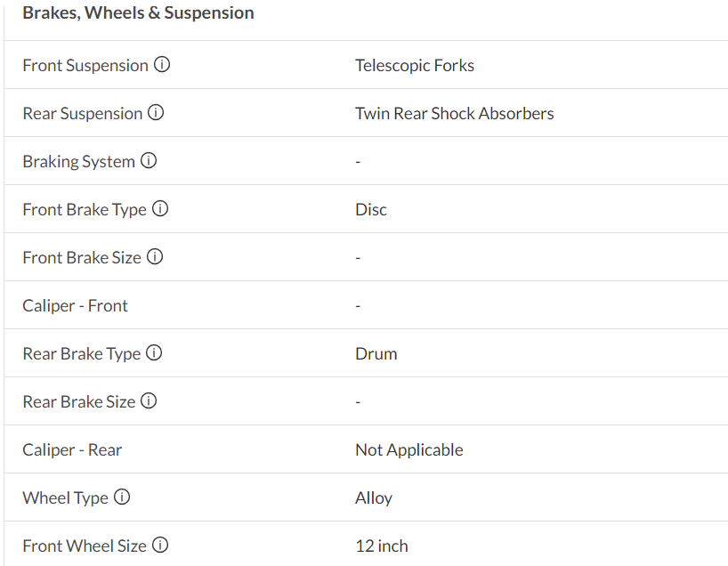The height and width of the screenshot is (566, 728).
Task: Click the info icon beside Front Wheel Size
Action: point(160,546)
